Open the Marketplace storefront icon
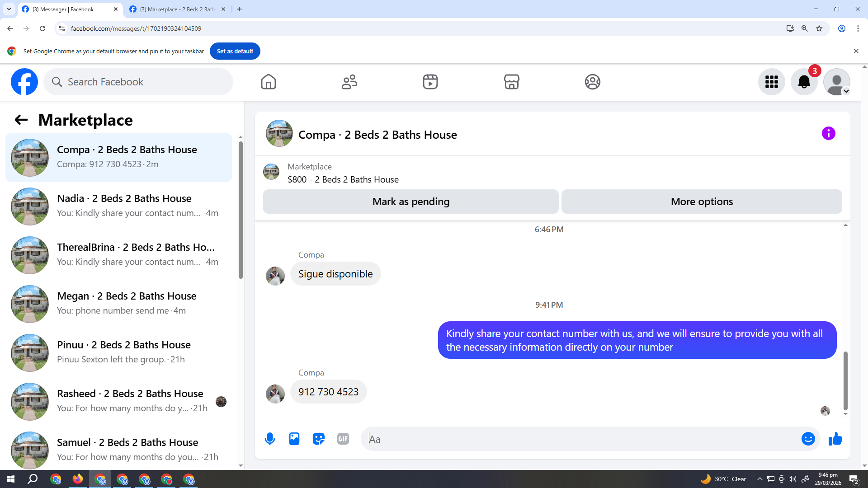 tap(511, 82)
